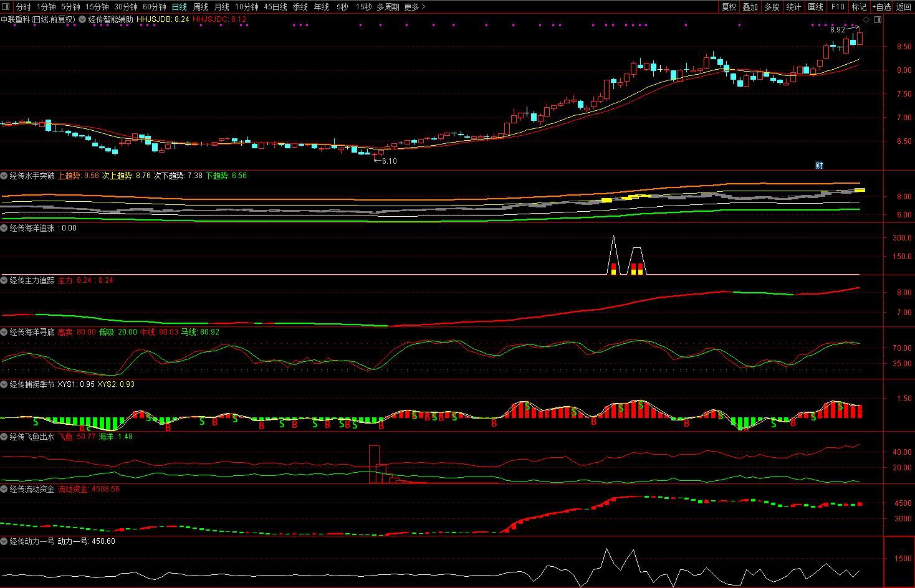915x588 pixels.
Task: Open dropdown for 经传飞鱼出水 indicator
Action: (4, 437)
